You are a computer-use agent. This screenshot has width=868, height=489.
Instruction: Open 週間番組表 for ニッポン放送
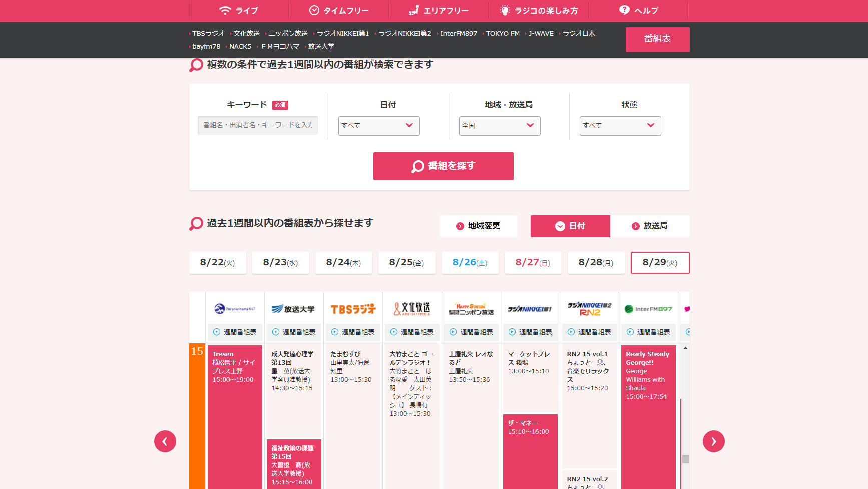471,332
